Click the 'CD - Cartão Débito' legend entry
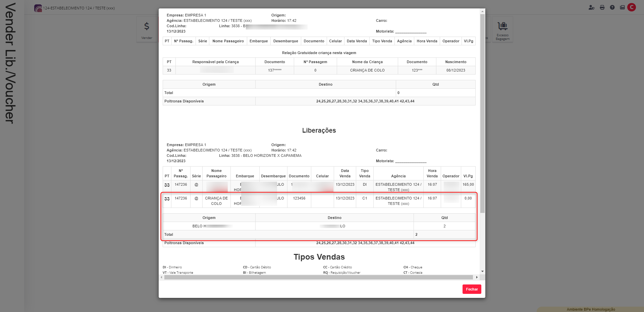The height and width of the screenshot is (312, 644). pyautogui.click(x=257, y=267)
